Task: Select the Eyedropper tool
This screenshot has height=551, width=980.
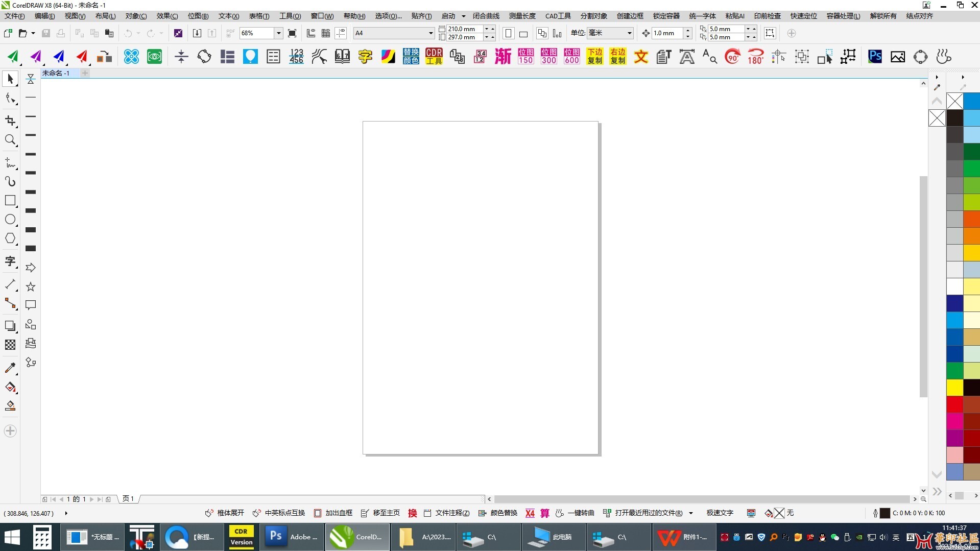Action: point(10,368)
